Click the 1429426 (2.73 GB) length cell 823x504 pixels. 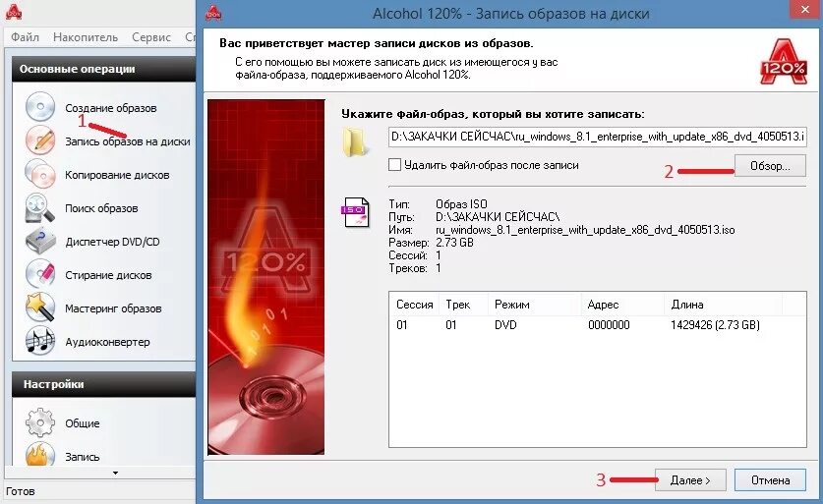point(715,324)
